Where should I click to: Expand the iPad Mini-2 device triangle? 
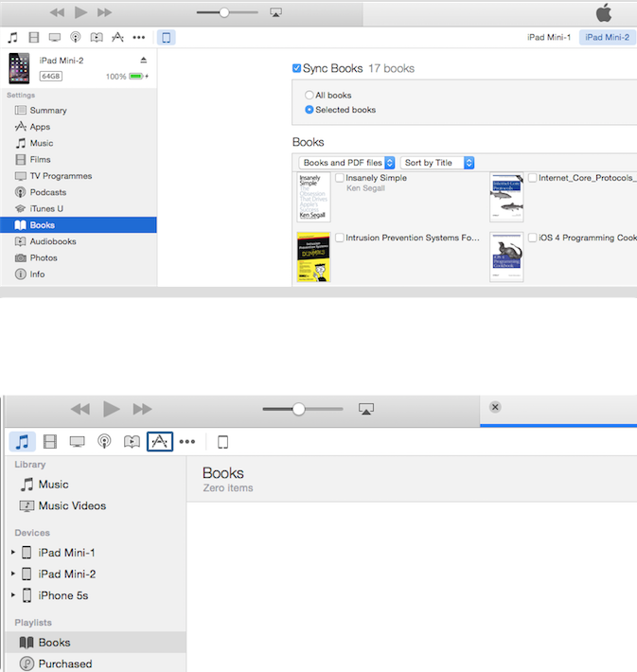[13, 574]
